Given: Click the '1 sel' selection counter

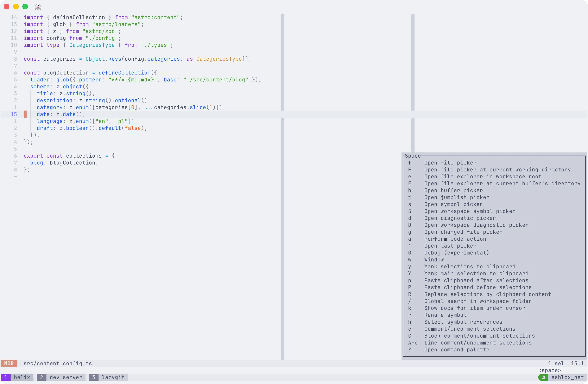Looking at the screenshot, I should pyautogui.click(x=556, y=363).
